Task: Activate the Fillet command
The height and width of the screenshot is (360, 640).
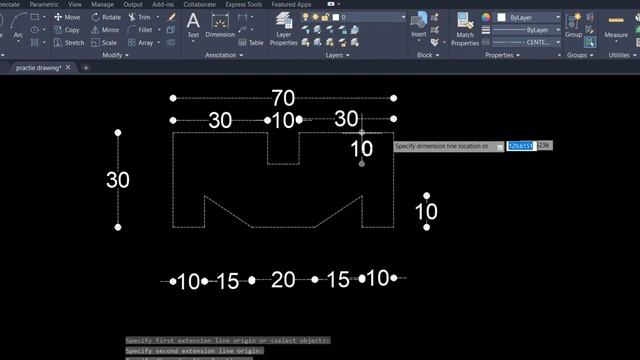Action: 140,30
